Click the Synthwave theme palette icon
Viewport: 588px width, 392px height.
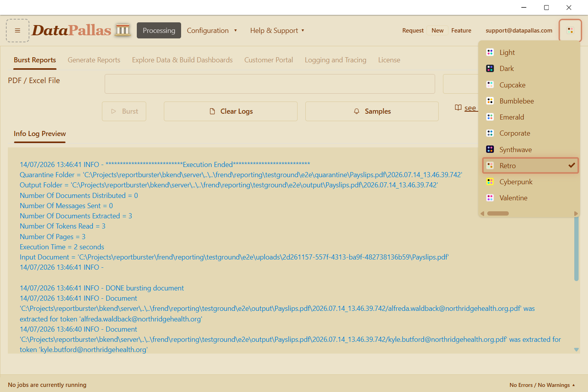point(490,149)
